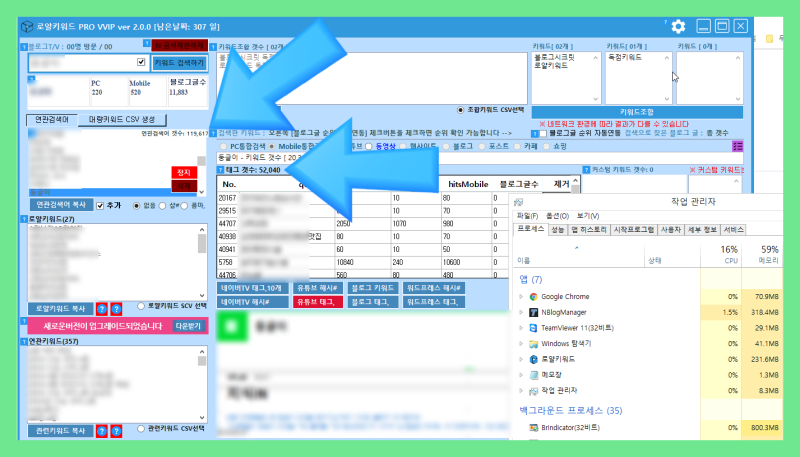Viewport: 800px width, 457px height.
Task: Click the purple list icon beside search types
Action: pos(737,146)
